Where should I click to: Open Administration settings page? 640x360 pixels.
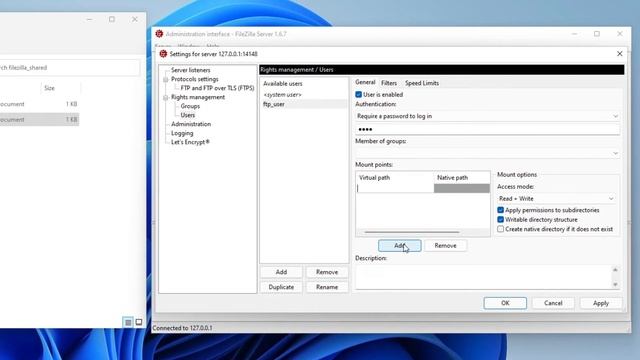pos(191,124)
